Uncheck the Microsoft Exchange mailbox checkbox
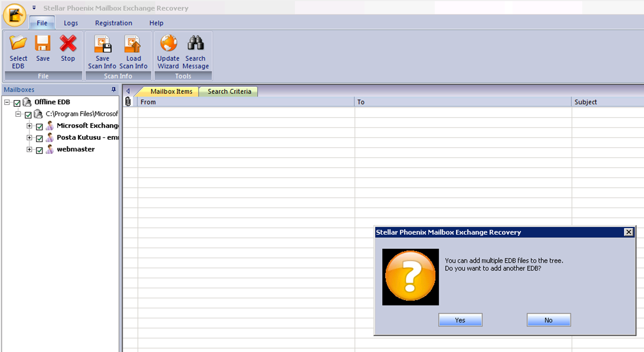Image resolution: width=644 pixels, height=352 pixels. (x=40, y=127)
